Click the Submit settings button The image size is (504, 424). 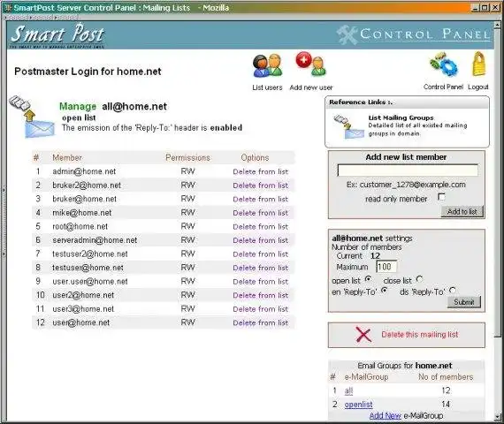(464, 302)
